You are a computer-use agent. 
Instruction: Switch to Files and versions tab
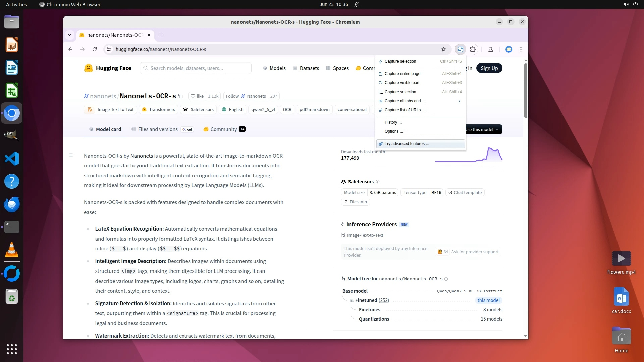(x=158, y=129)
